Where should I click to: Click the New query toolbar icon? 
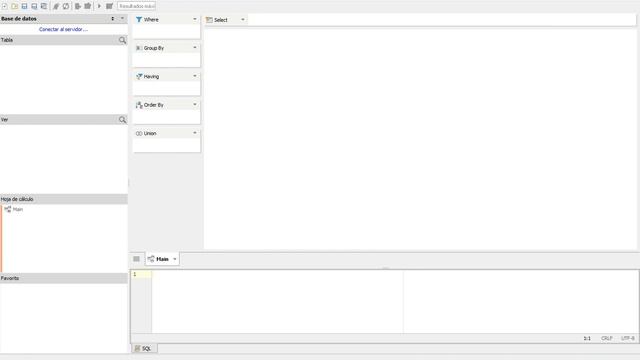(x=5, y=6)
